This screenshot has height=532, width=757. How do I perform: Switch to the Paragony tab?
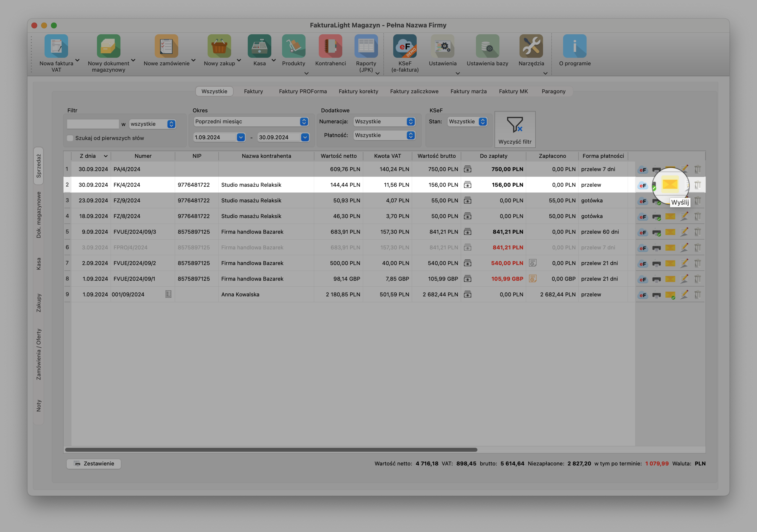point(553,91)
